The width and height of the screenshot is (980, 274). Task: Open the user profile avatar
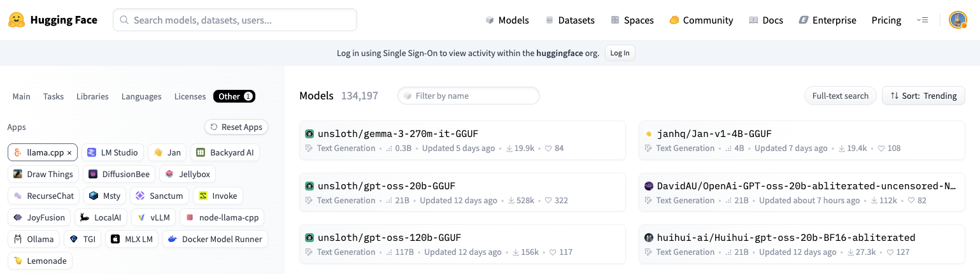click(x=957, y=20)
